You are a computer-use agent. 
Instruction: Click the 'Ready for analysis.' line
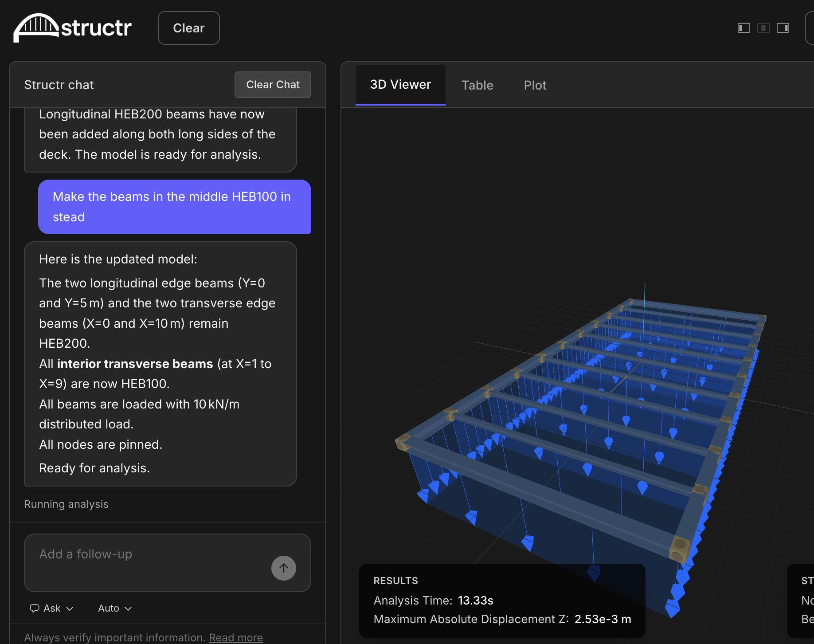[94, 468]
